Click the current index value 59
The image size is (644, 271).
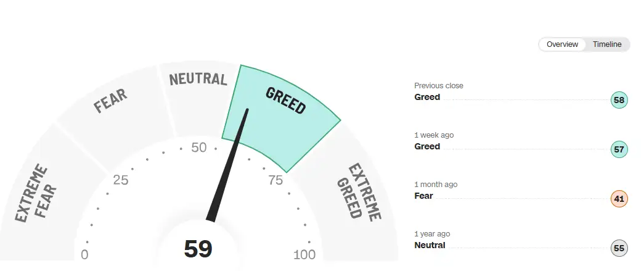[x=198, y=249]
